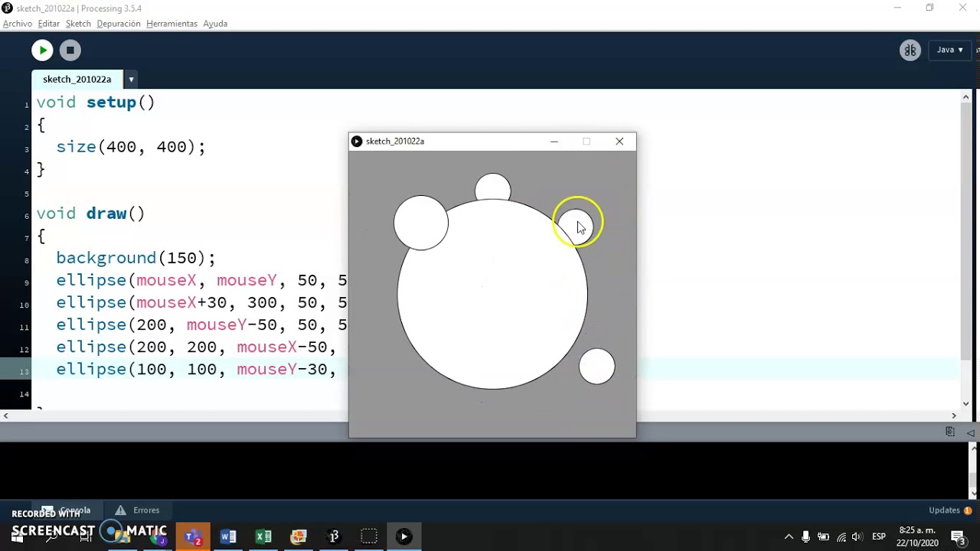The height and width of the screenshot is (551, 980).
Task: Open Microsoft Teams from the taskbar
Action: pyautogui.click(x=193, y=536)
